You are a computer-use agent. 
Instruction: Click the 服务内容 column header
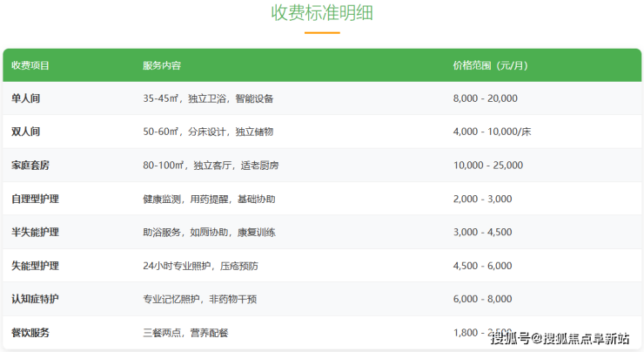[162, 66]
